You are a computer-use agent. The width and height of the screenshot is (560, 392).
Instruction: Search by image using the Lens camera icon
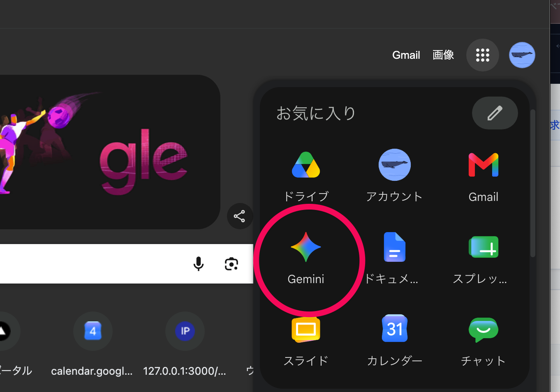coord(231,264)
